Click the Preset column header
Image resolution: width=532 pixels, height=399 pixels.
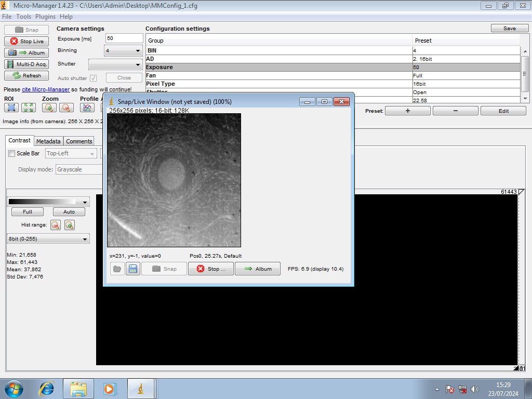tap(466, 41)
